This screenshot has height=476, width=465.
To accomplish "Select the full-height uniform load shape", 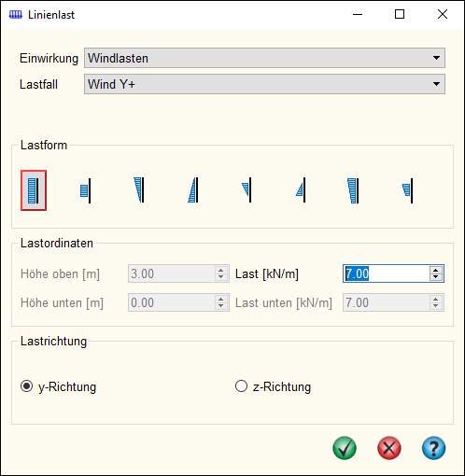I will 34,190.
